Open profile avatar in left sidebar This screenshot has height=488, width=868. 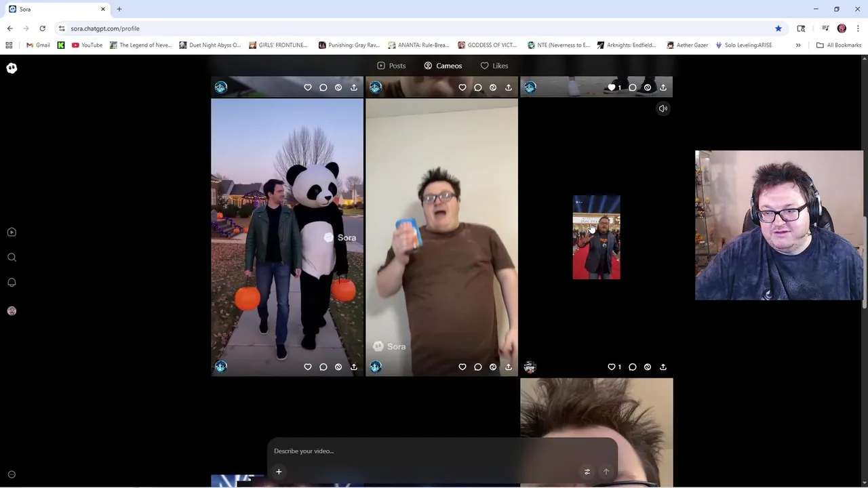(x=12, y=310)
